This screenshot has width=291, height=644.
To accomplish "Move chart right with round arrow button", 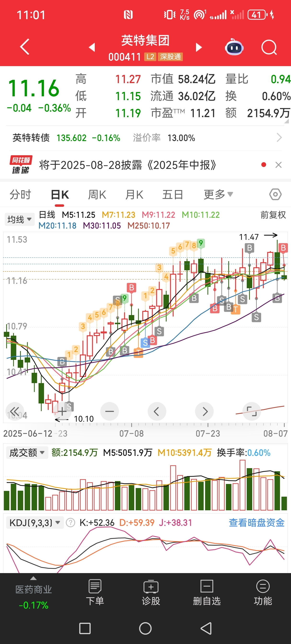I will click(x=204, y=411).
